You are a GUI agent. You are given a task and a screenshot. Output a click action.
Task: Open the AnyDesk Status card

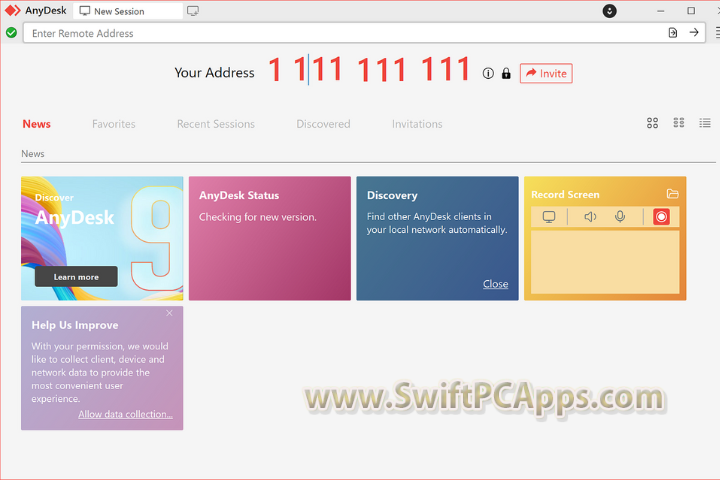[270, 238]
